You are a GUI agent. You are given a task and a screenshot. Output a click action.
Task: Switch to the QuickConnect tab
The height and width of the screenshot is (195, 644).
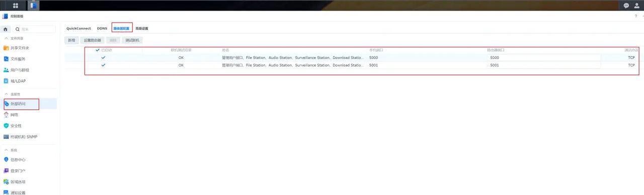pyautogui.click(x=78, y=28)
